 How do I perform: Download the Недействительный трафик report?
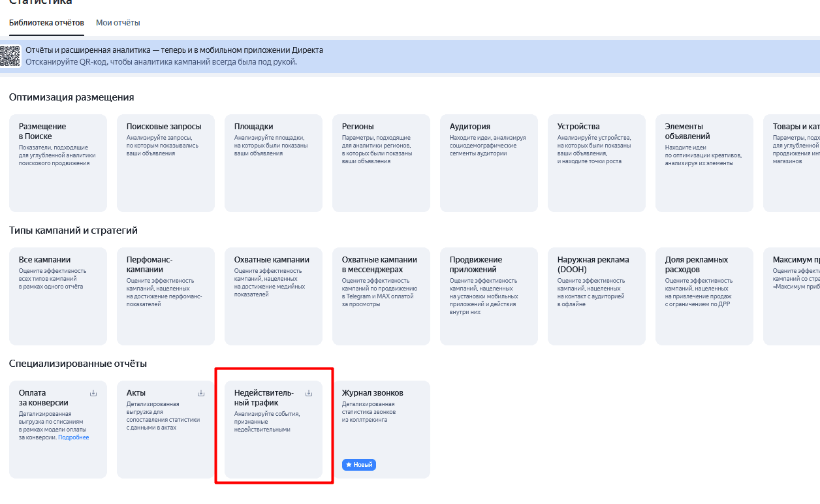coord(309,393)
